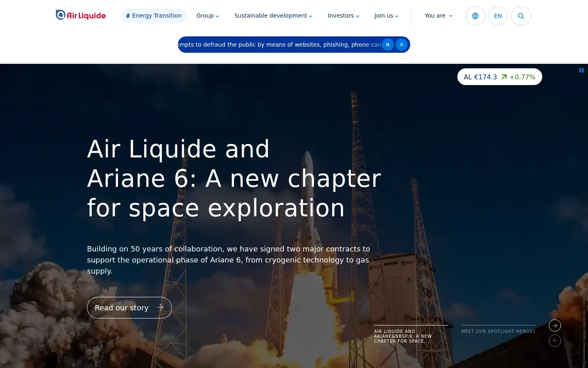Switch language via the EN button

click(x=498, y=16)
